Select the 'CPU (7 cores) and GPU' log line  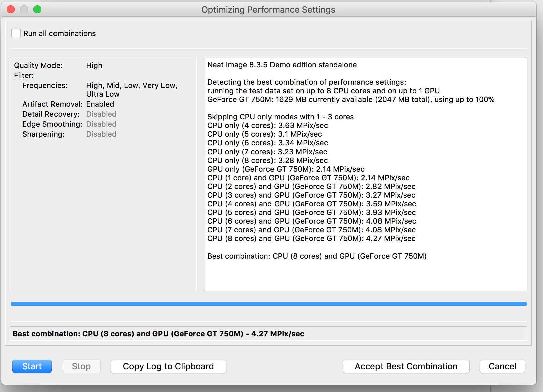[311, 230]
